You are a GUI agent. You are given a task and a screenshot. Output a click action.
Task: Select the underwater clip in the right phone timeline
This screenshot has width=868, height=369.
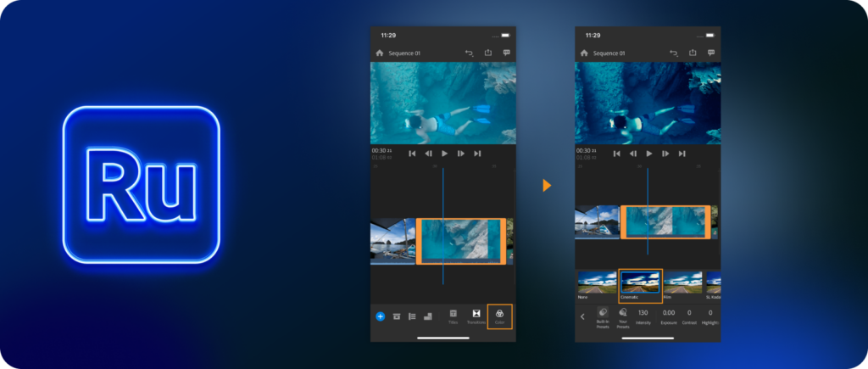point(665,222)
